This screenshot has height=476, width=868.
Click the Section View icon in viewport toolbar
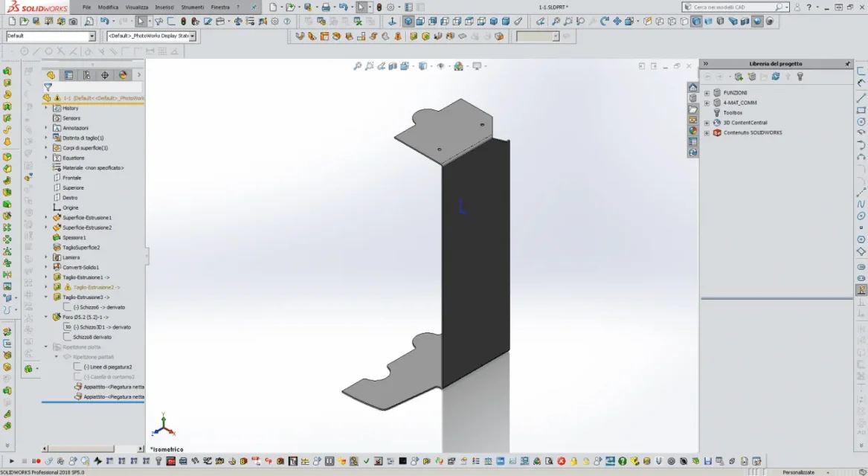click(x=393, y=66)
